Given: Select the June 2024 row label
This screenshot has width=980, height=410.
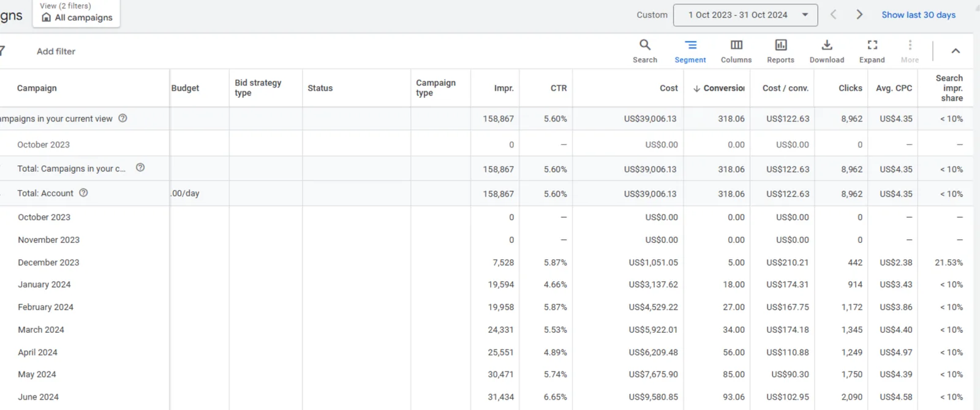Looking at the screenshot, I should click(x=38, y=397).
